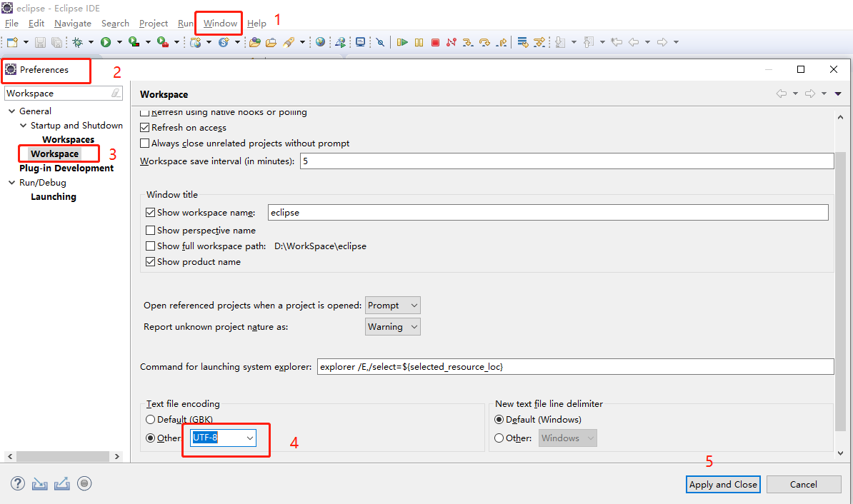Click the Export preferences icon

(x=62, y=483)
